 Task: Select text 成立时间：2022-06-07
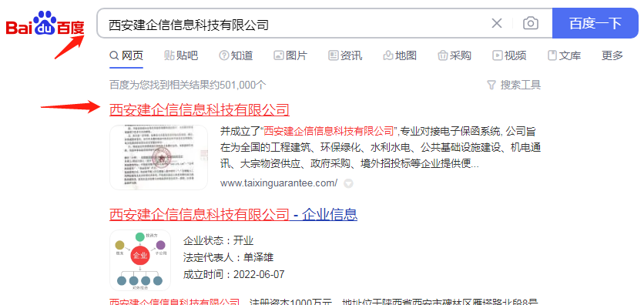[x=233, y=274]
